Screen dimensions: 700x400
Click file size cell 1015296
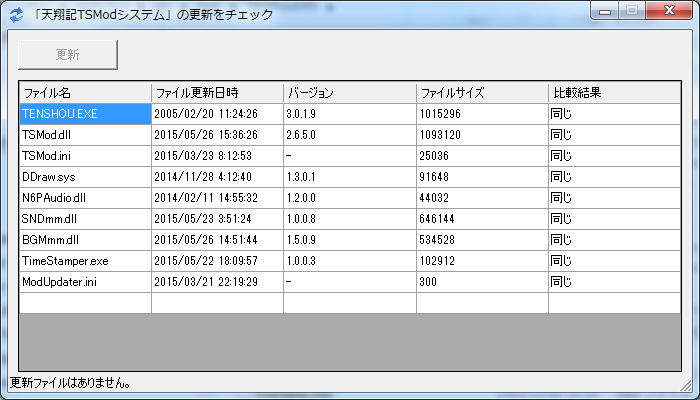[481, 114]
